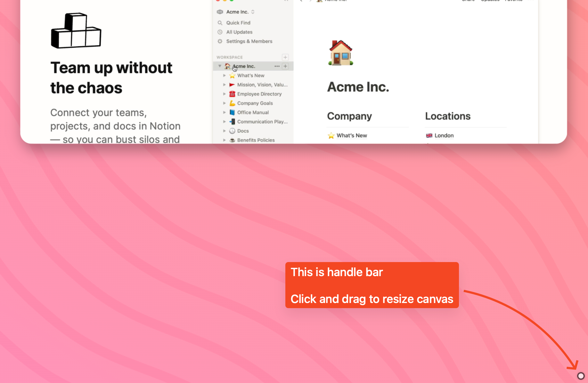Click the red telephone icon for Employee Directory
Viewport: 588px width, 383px height.
pyautogui.click(x=232, y=94)
